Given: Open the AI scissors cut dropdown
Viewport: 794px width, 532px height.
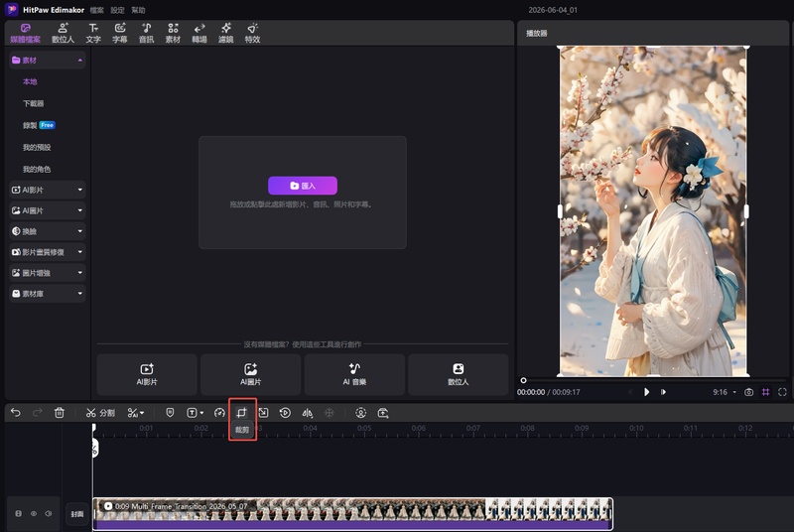Looking at the screenshot, I should (136, 413).
